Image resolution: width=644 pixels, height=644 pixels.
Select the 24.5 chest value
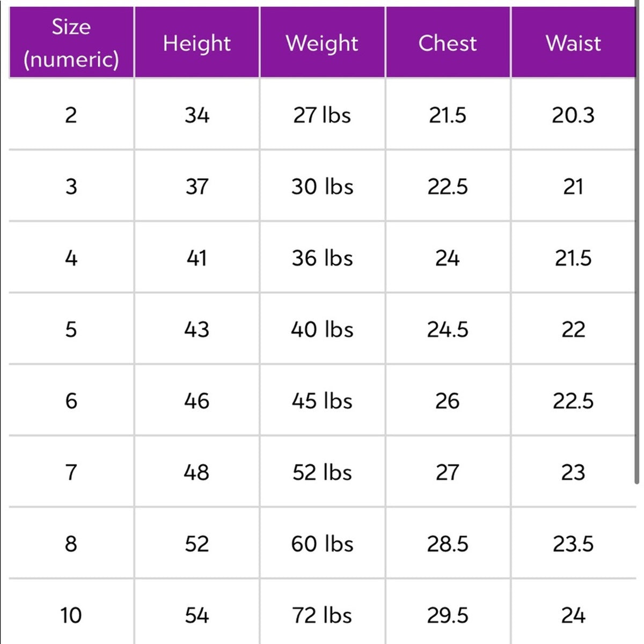click(448, 329)
